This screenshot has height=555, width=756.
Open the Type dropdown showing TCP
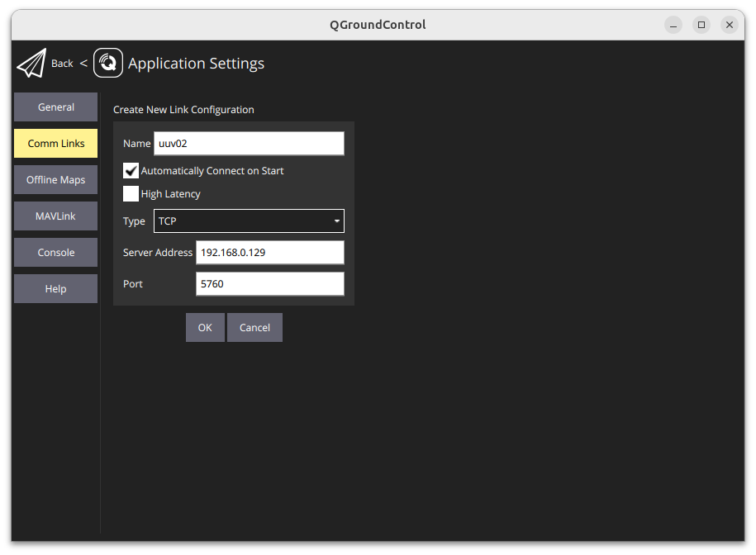pos(249,221)
